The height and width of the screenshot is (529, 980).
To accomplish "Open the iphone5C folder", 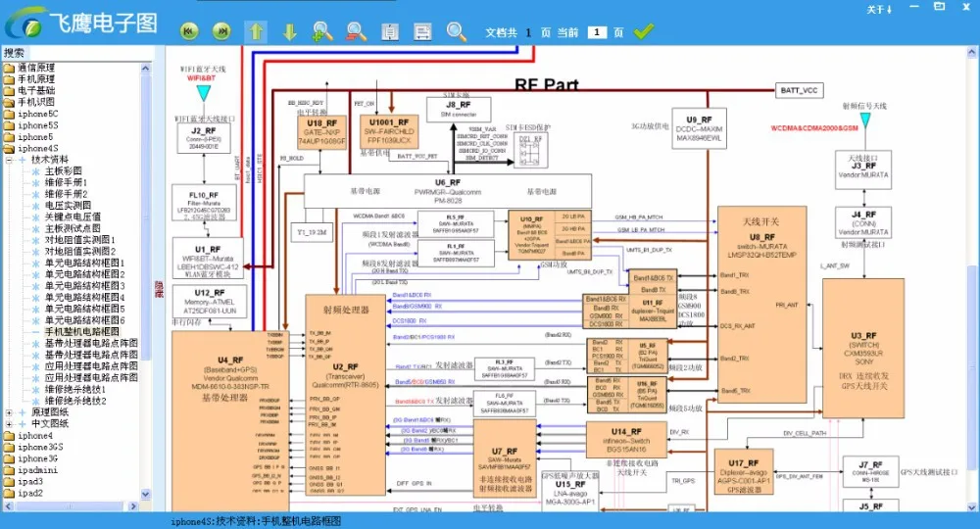I will [38, 114].
